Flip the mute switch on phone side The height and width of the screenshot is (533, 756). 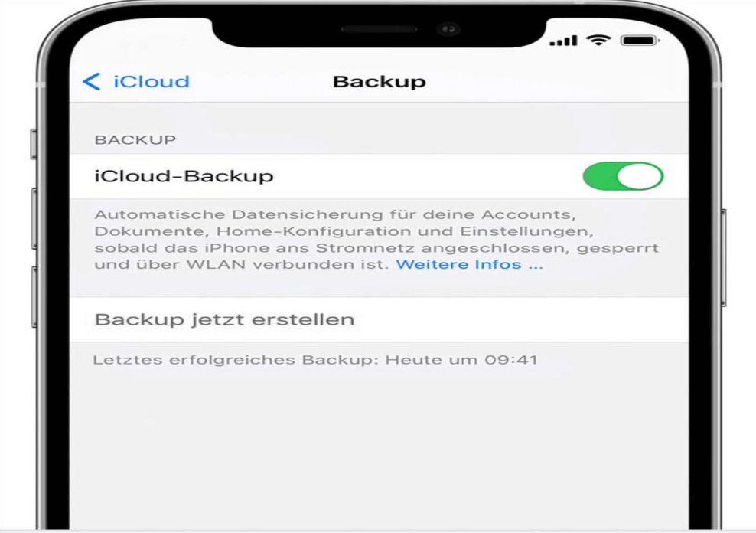33,145
